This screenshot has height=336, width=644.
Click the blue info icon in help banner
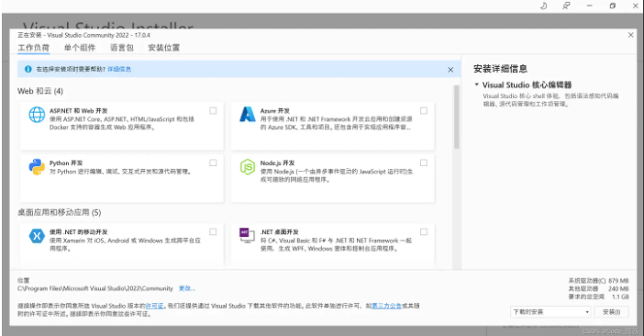point(28,69)
